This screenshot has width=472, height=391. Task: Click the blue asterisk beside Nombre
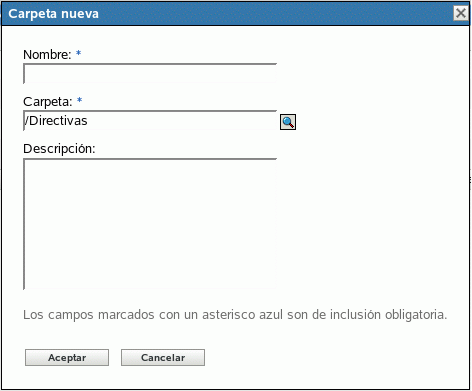tap(78, 53)
